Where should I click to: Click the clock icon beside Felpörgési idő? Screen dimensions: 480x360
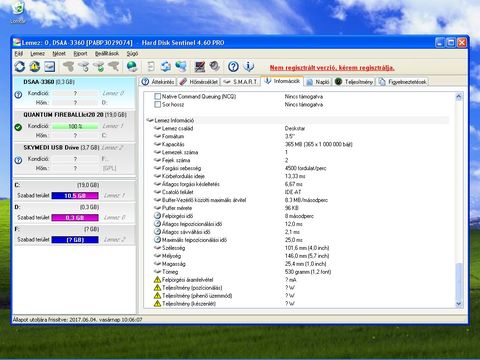coord(157,216)
